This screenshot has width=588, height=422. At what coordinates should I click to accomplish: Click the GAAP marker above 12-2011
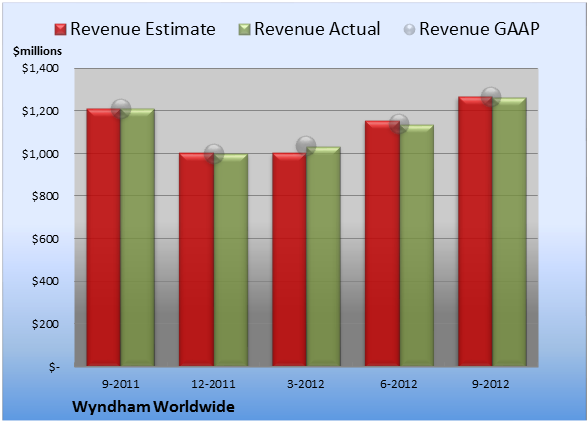coord(214,154)
